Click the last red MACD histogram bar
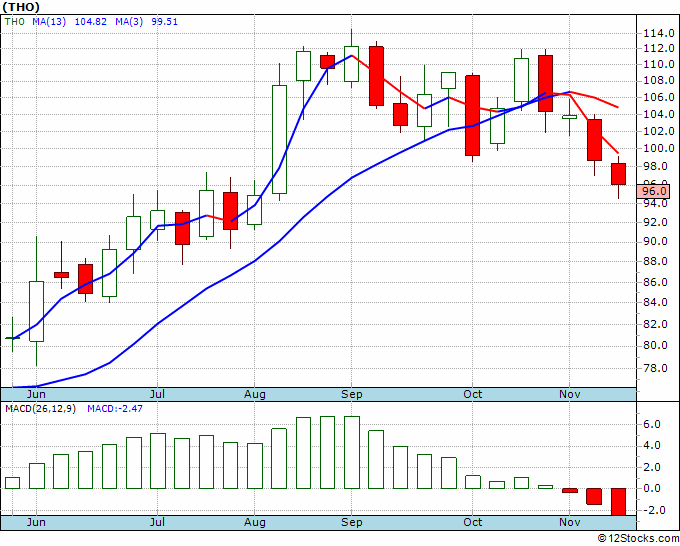 (618, 502)
